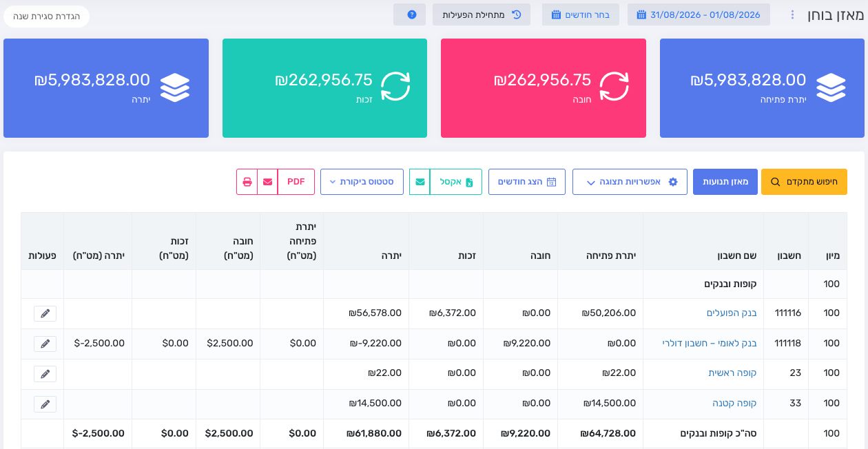Click the three-dot menu beside מאזן בוחן
Image resolution: width=868 pixels, height=449 pixels.
tap(792, 14)
